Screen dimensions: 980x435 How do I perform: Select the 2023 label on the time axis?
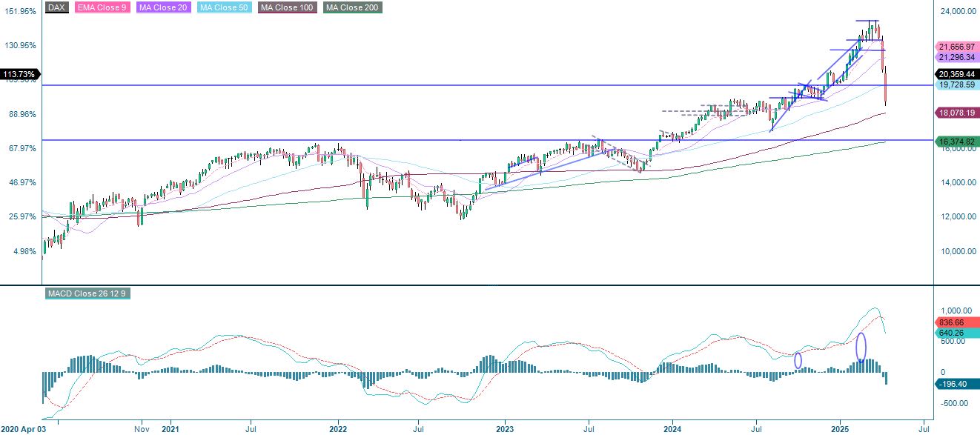pos(503,428)
